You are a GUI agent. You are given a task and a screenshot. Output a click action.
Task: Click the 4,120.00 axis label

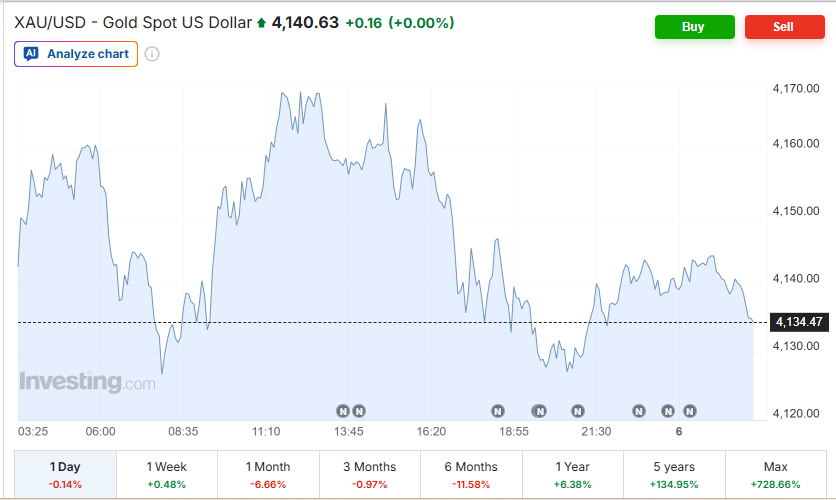pos(796,413)
